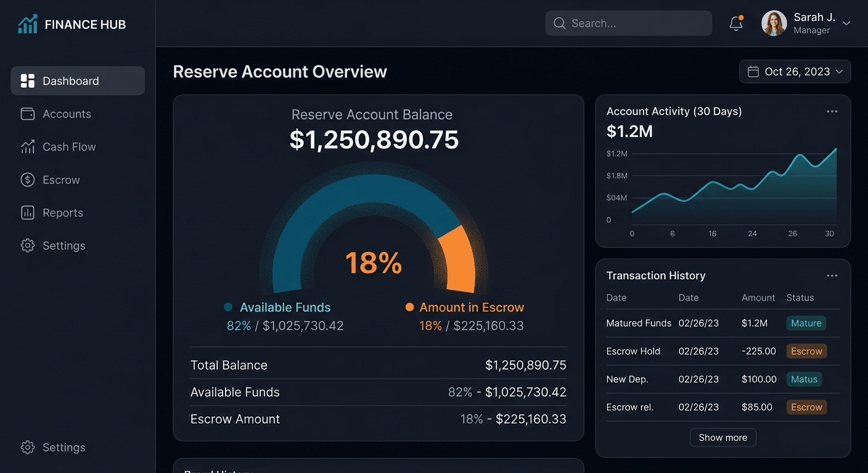
Task: Click the Cash Flow chart icon
Action: tap(28, 147)
